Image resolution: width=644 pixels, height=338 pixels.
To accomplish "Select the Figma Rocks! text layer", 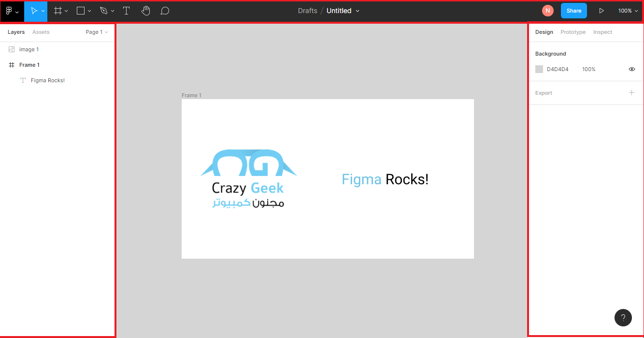I will tap(48, 80).
